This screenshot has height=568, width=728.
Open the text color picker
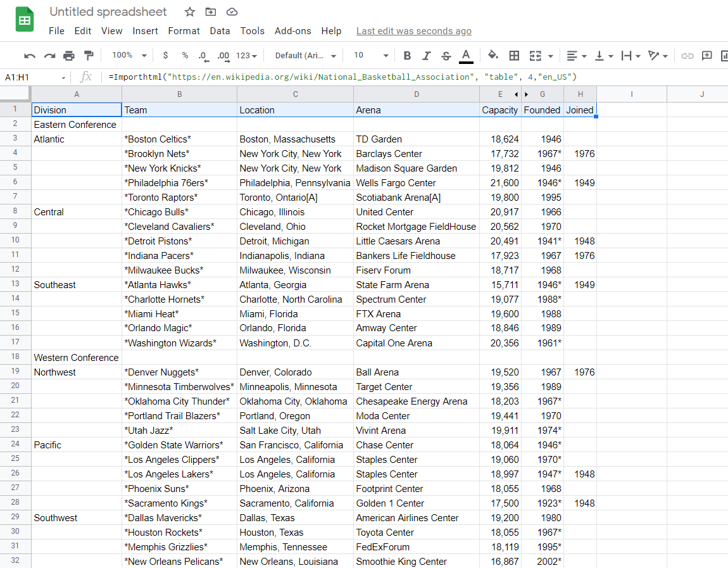466,56
